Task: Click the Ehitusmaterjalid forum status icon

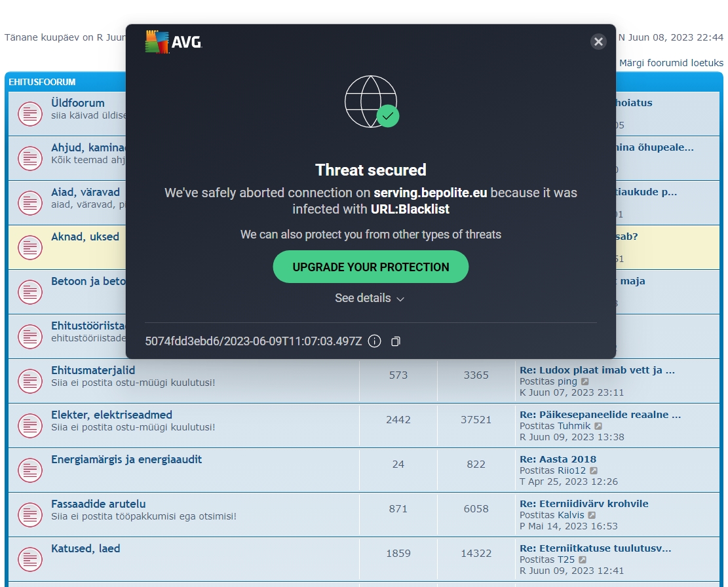Action: point(30,381)
